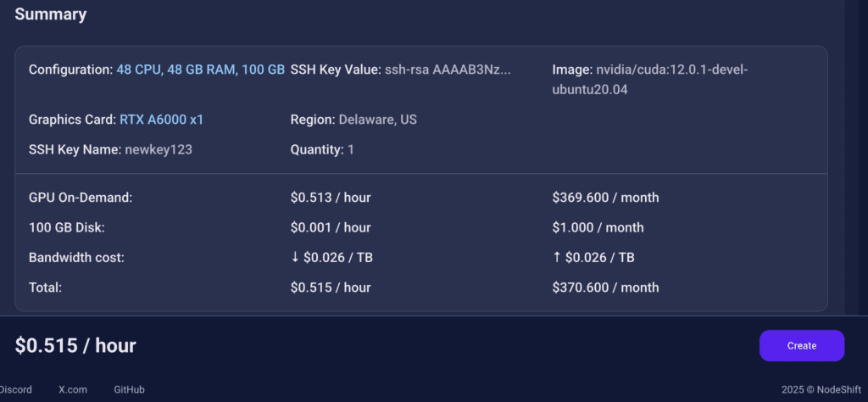Open the GitHub footer link
Screen dimensions: 868x402
(129, 390)
